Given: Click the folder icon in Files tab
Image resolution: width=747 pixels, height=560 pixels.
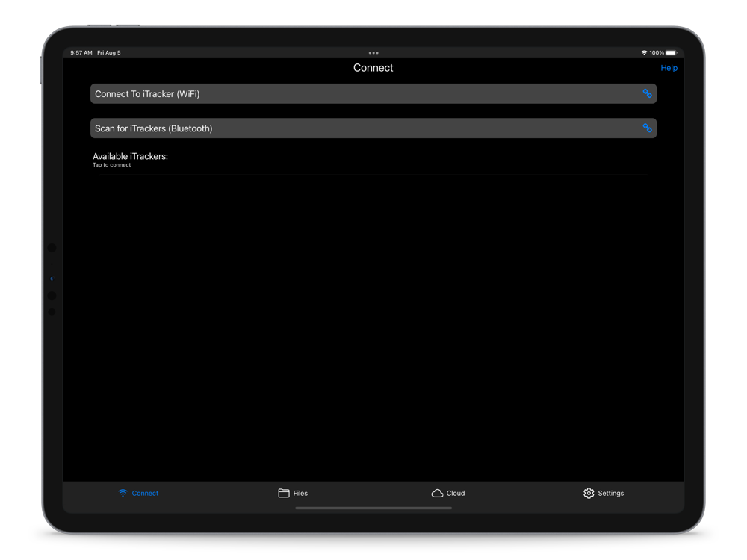Looking at the screenshot, I should [284, 493].
